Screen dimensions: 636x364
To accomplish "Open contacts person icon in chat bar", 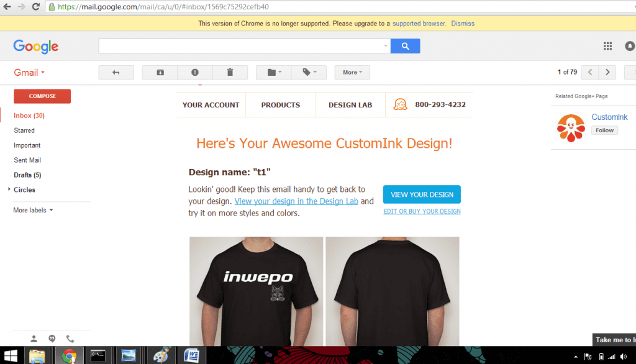I will click(x=34, y=339).
